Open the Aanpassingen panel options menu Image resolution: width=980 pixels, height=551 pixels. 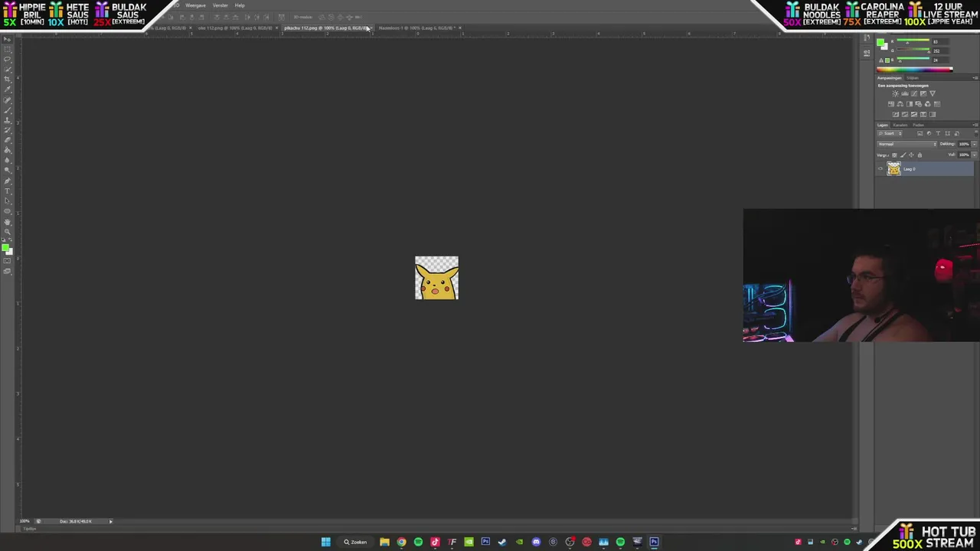click(975, 78)
